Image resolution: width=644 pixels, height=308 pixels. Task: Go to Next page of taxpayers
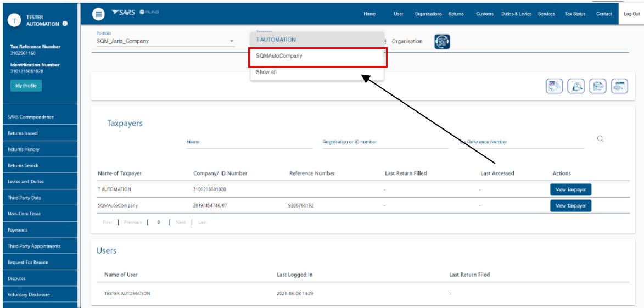point(181,222)
